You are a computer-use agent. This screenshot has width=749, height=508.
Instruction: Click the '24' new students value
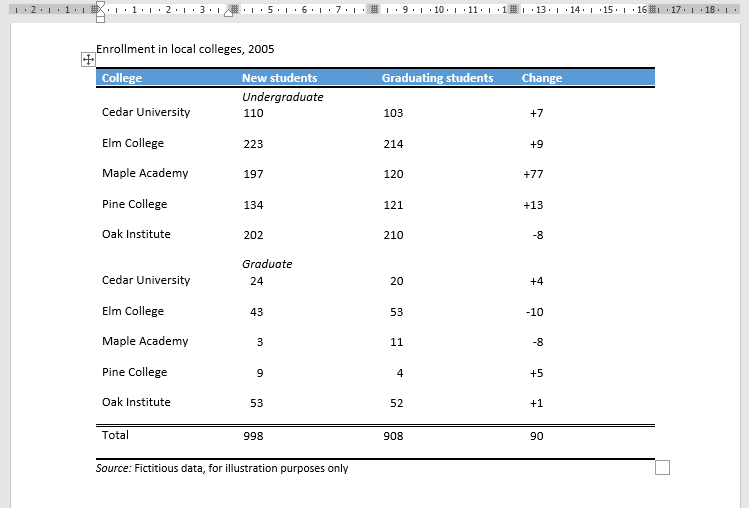pyautogui.click(x=257, y=281)
